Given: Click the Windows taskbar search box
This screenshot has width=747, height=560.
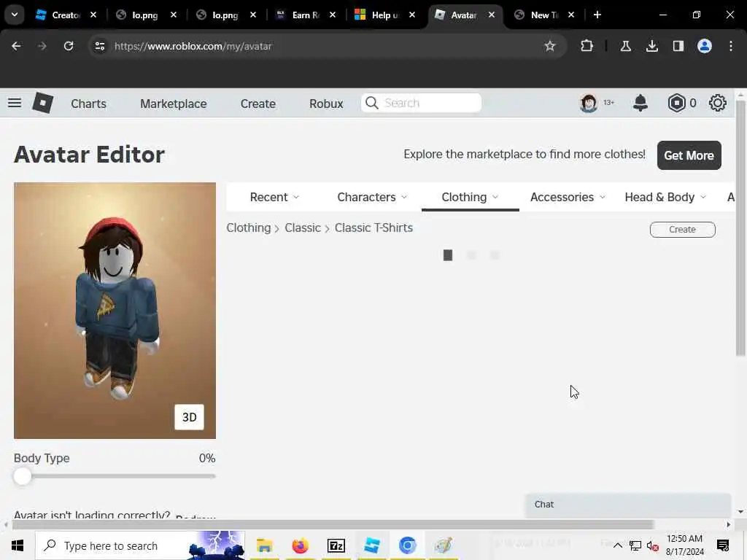Looking at the screenshot, I should pos(140,545).
